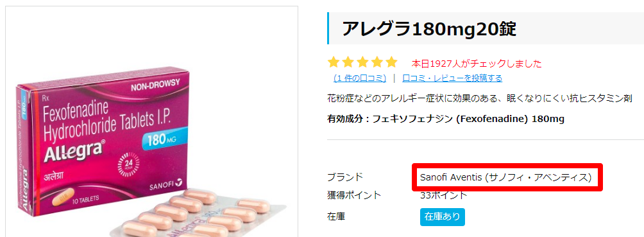Image resolution: width=644 pixels, height=237 pixels.
Task: Click the third yellow rating star
Action: tap(362, 62)
